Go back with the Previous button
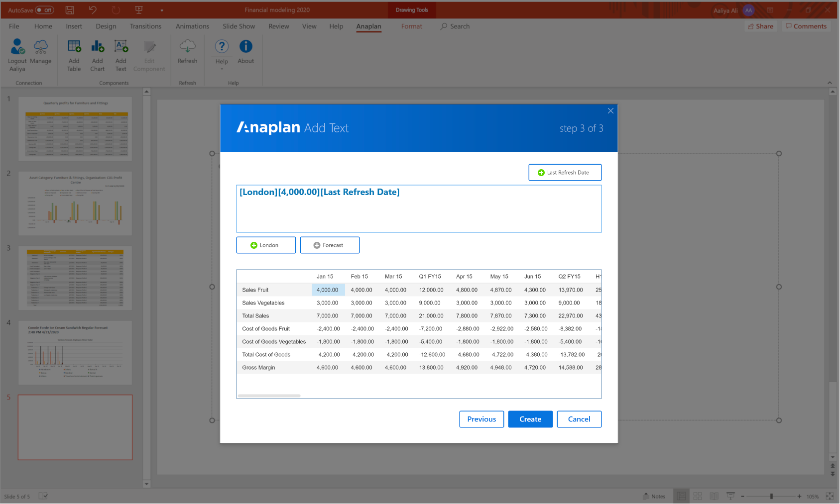The height and width of the screenshot is (504, 840). (x=481, y=419)
